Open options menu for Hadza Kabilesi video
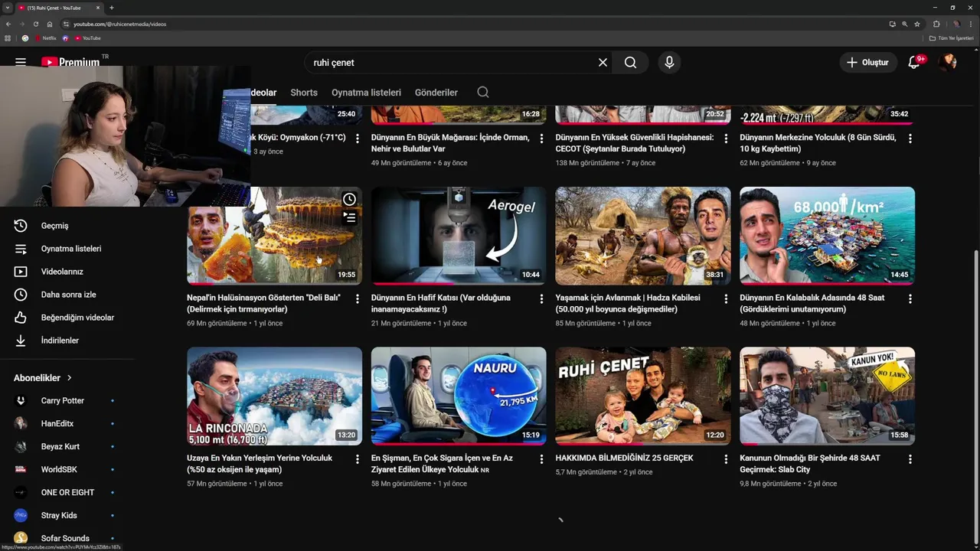The height and width of the screenshot is (551, 980). [726, 299]
